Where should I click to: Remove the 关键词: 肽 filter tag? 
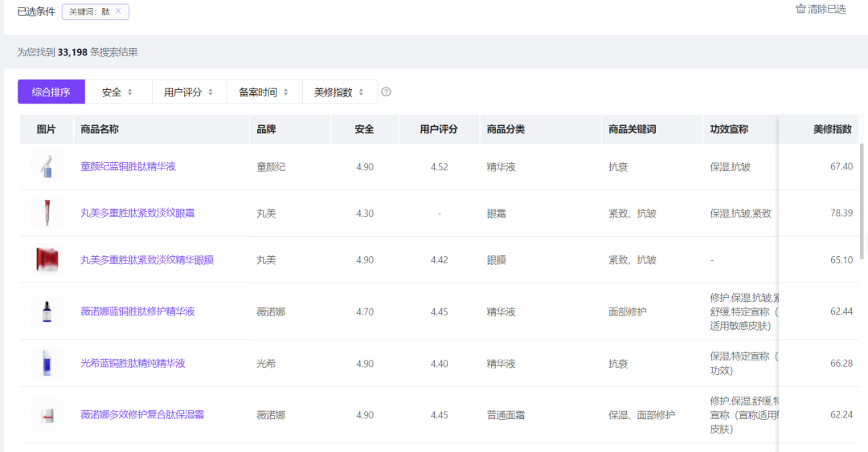click(118, 11)
